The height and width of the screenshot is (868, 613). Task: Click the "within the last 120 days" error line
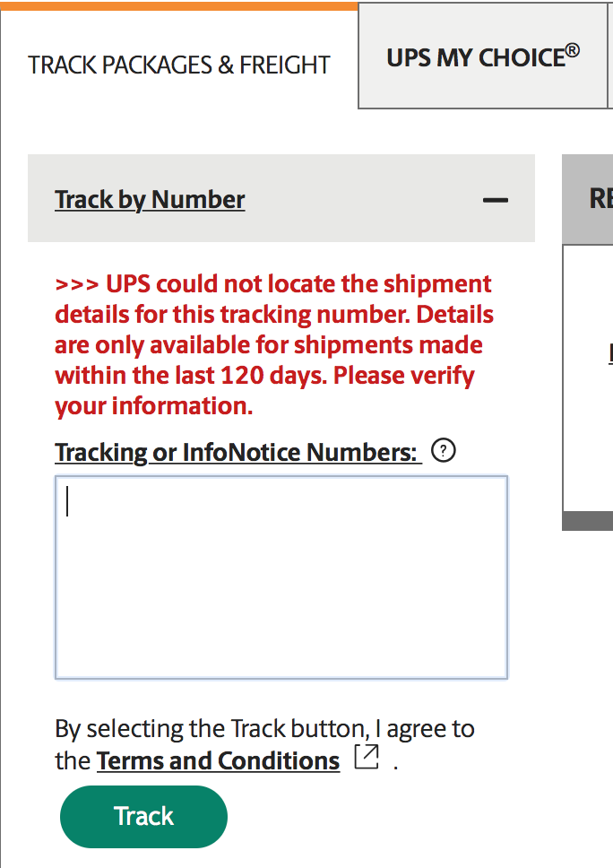[x=264, y=376]
